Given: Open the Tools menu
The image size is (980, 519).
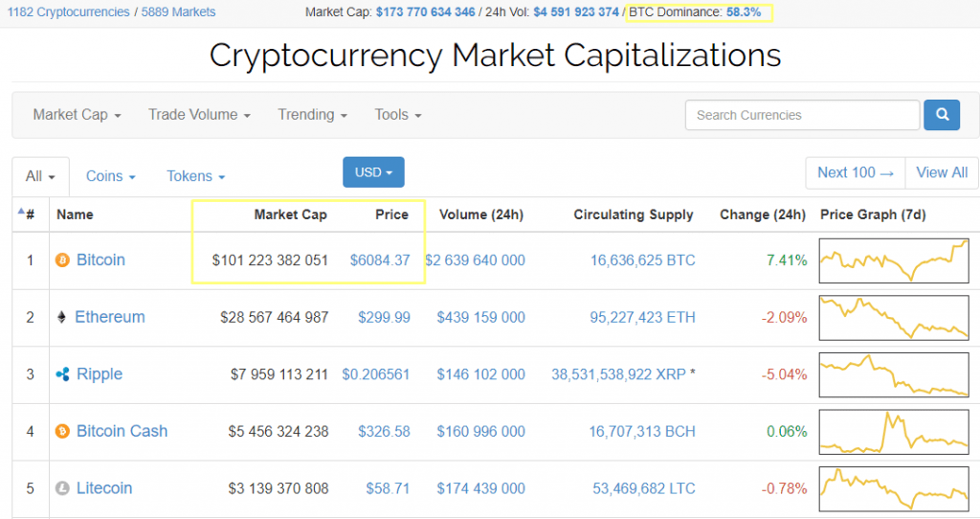Looking at the screenshot, I should point(397,115).
